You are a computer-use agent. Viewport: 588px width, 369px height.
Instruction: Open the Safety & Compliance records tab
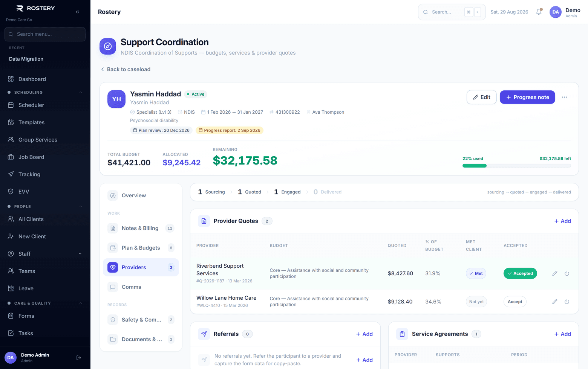tap(141, 320)
